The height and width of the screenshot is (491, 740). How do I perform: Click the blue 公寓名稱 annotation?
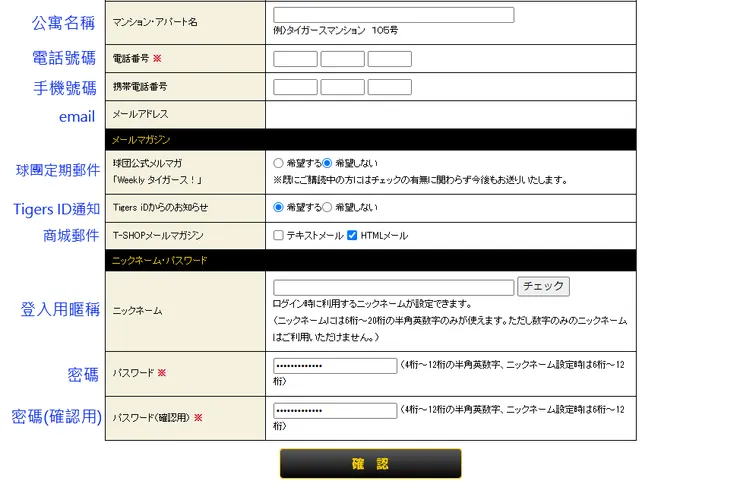[63, 23]
